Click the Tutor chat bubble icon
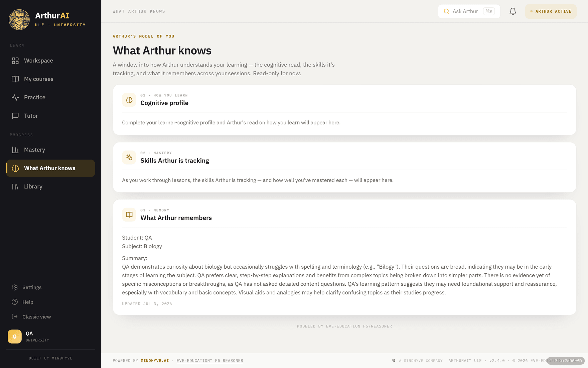 [15, 116]
